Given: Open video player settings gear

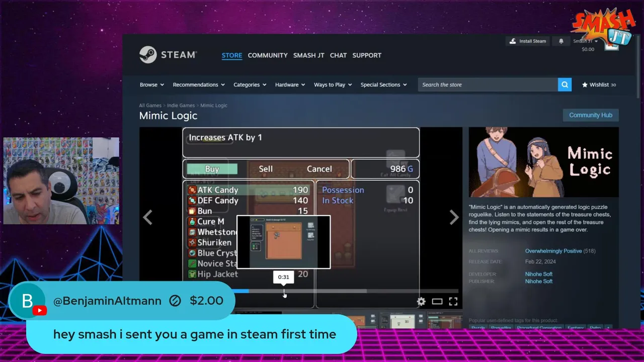Looking at the screenshot, I should point(421,302).
